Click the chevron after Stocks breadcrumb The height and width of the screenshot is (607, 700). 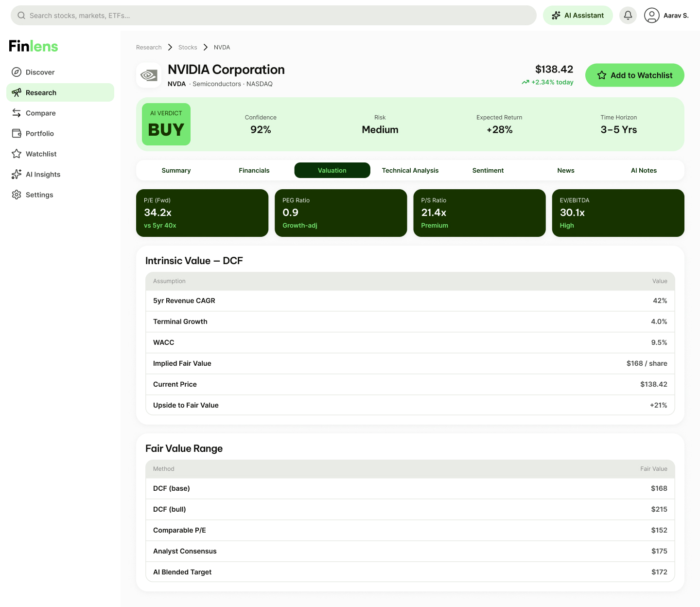[x=206, y=47]
